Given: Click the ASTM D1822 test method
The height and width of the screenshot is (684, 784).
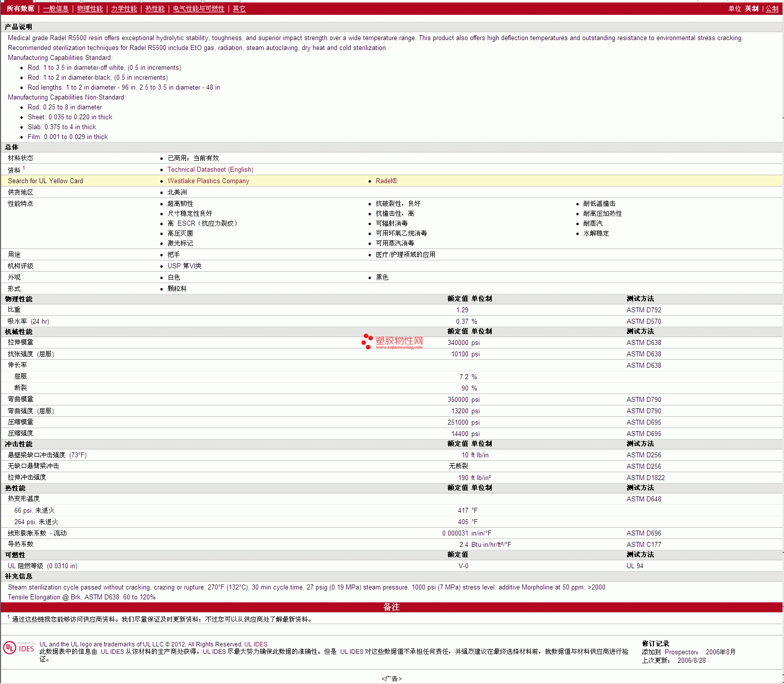Looking at the screenshot, I should pyautogui.click(x=646, y=478).
